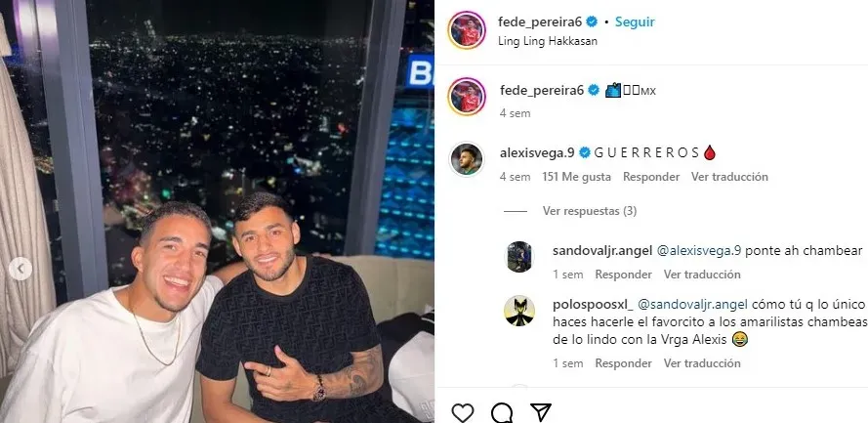Reply to alexisvega.9 comment
Viewport: 868px width, 423px height.
(651, 177)
